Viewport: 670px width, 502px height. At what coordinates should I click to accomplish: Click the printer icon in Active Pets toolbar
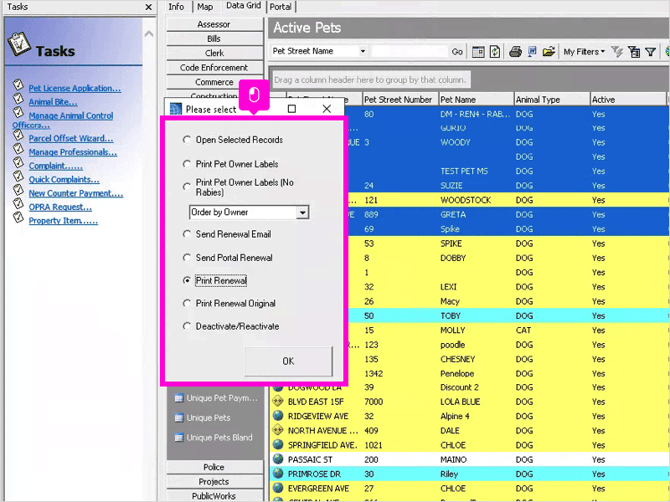tap(515, 52)
